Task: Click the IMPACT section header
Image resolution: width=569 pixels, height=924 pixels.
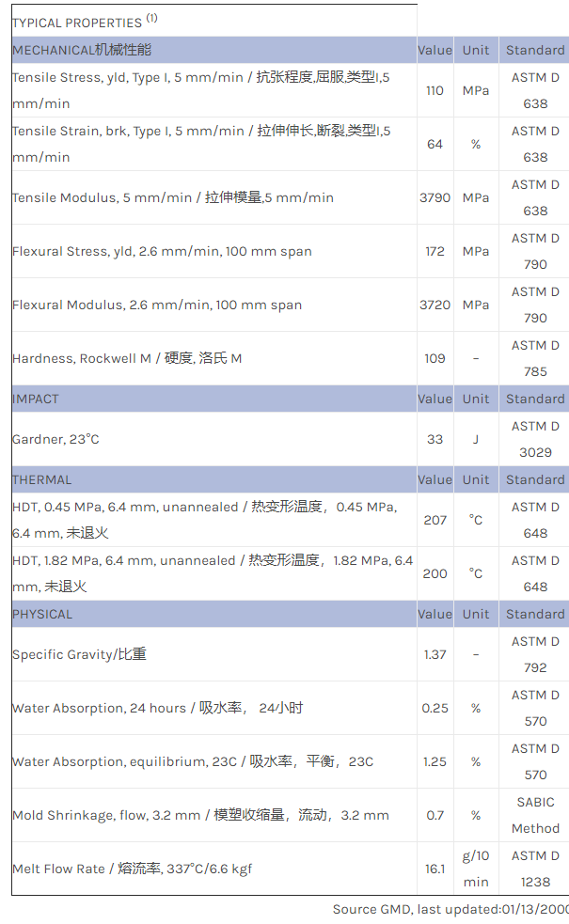Action: point(36,399)
